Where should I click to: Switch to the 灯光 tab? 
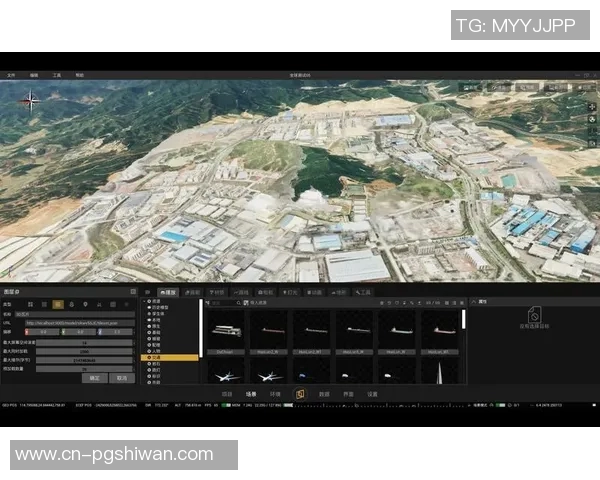click(x=290, y=292)
